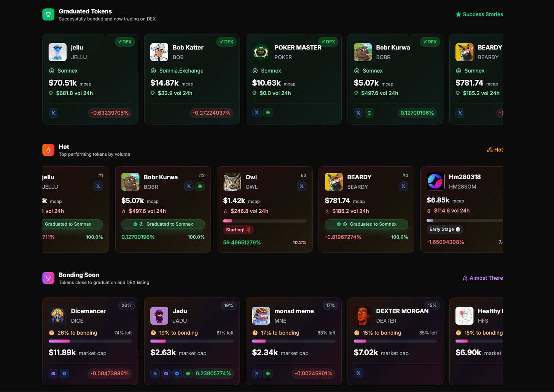The height and width of the screenshot is (392, 554).
Task: Open Jadu's 6.23805774% change badge
Action: click(x=213, y=373)
